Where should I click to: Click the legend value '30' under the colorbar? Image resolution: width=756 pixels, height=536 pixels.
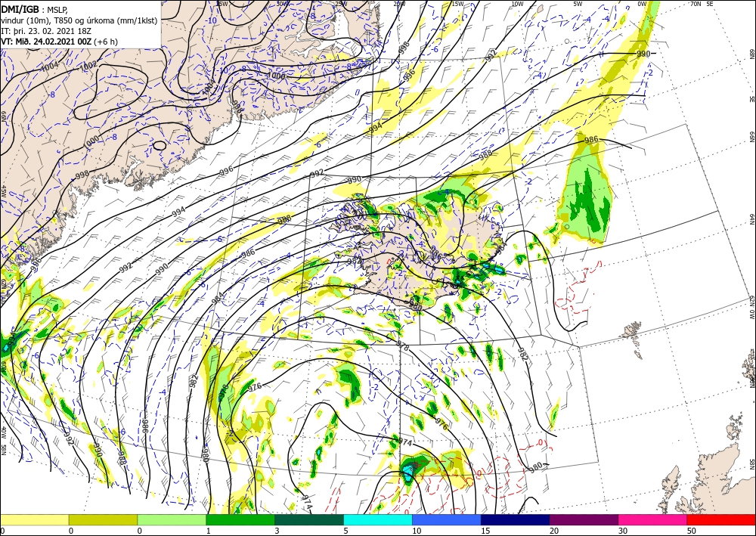(x=622, y=531)
